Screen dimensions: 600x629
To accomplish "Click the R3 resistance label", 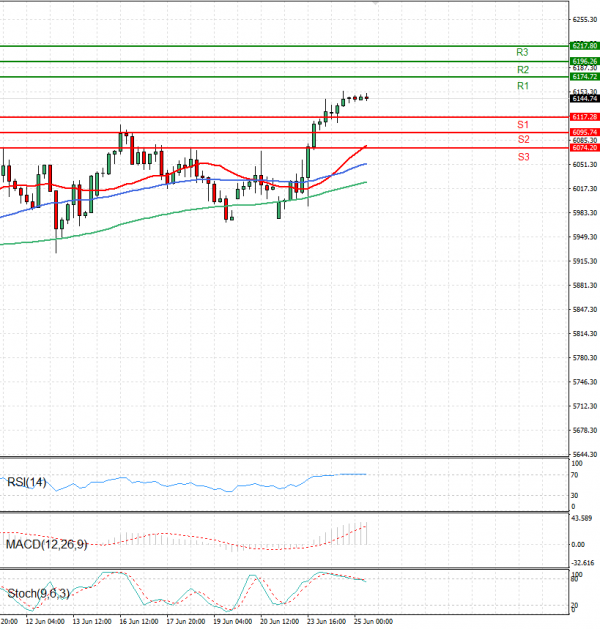I will [522, 52].
